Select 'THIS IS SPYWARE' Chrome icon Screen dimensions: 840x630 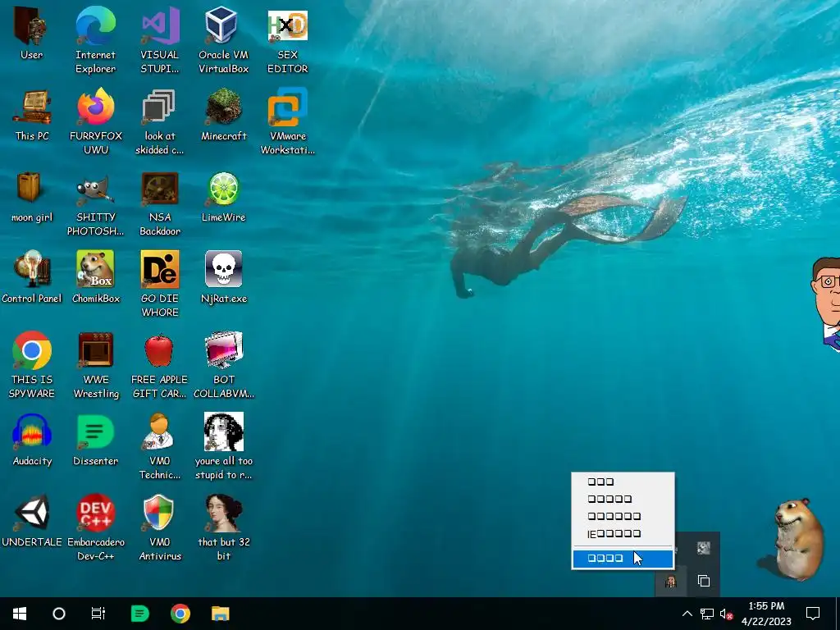[x=32, y=365]
